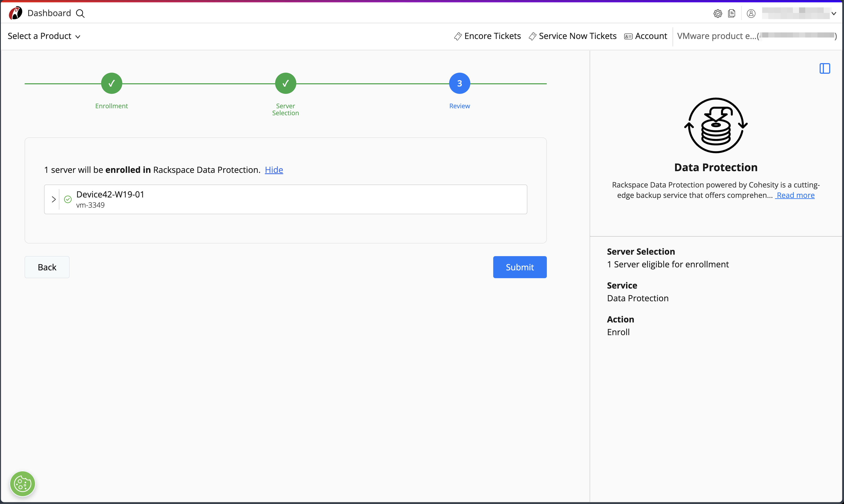Go to Service Now Tickets
Image resolution: width=844 pixels, height=504 pixels.
pos(572,36)
